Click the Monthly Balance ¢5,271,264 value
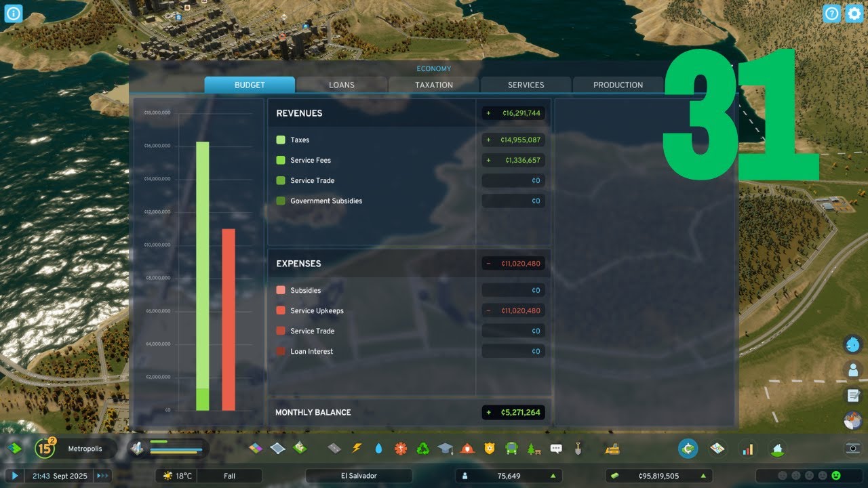 coord(513,412)
